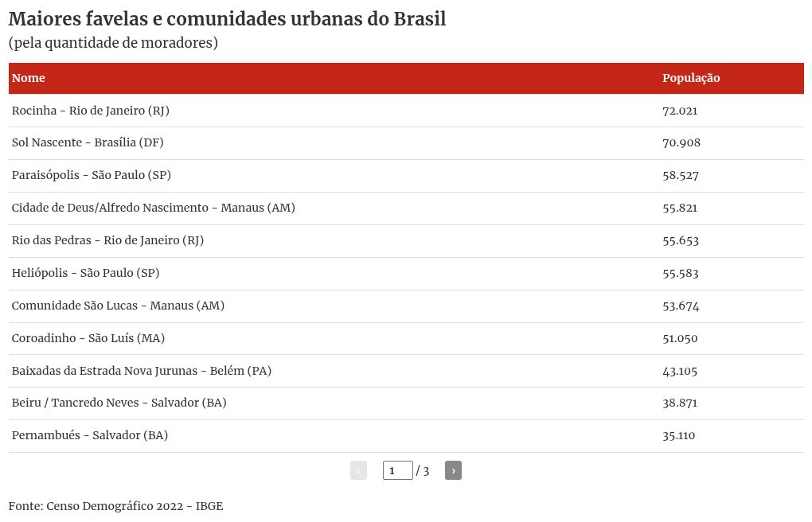Click the population value 35.110
Image resolution: width=812 pixels, height=522 pixels.
tap(679, 435)
